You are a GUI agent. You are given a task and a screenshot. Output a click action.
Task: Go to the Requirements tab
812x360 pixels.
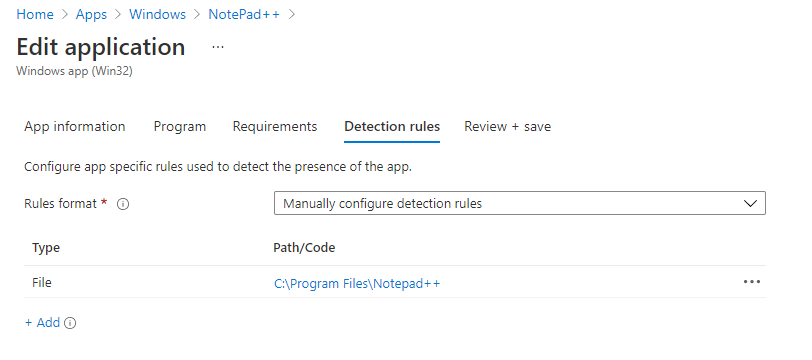[x=274, y=126]
